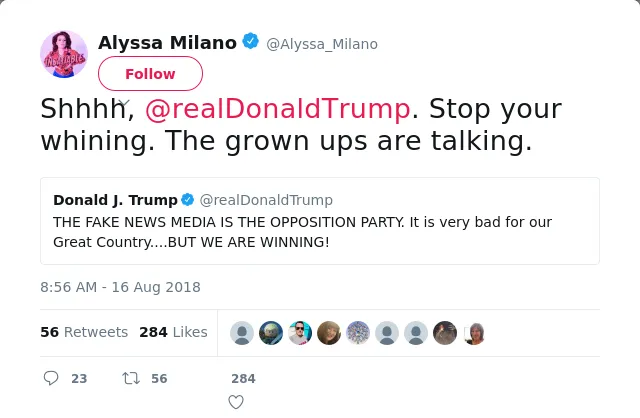Click Alyssa Milano's blue verified badge
This screenshot has width=640, height=418.
[x=251, y=41]
